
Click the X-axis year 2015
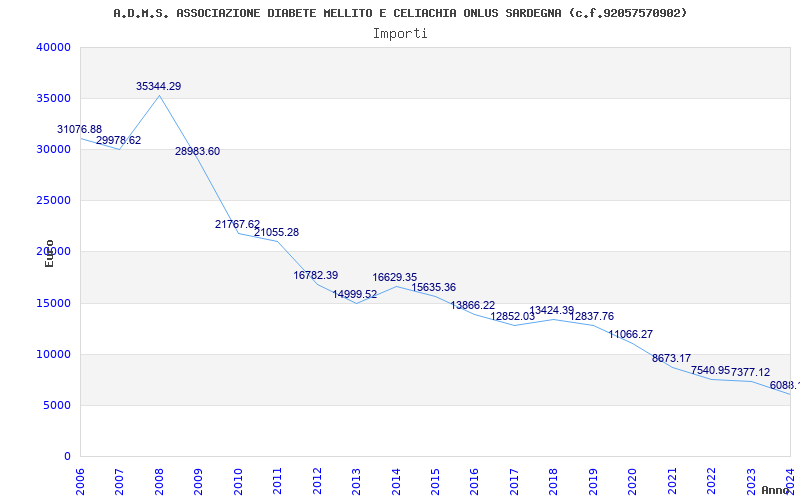pos(435,481)
